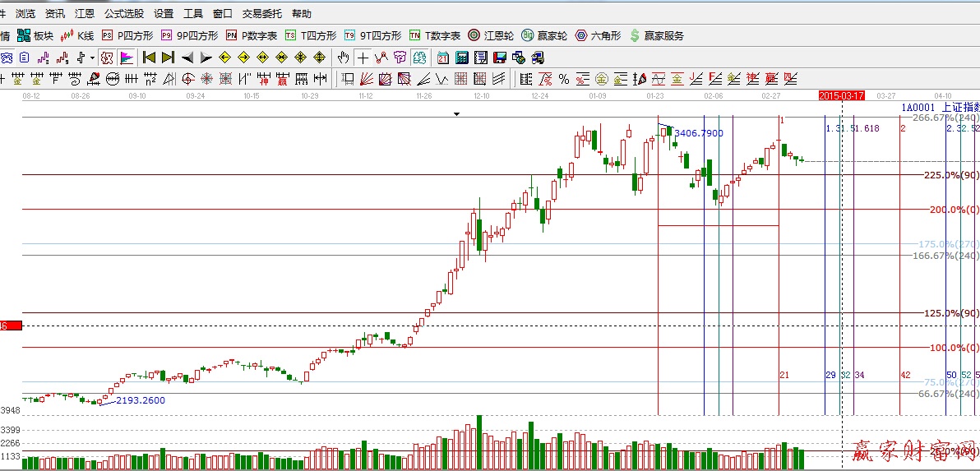Open the 江恩 menu
The image size is (980, 471).
(x=84, y=14)
